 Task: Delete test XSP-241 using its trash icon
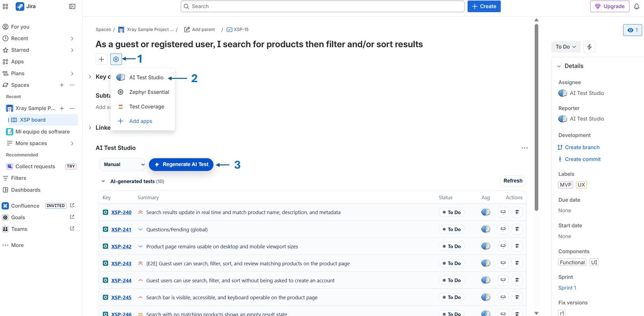(517, 229)
